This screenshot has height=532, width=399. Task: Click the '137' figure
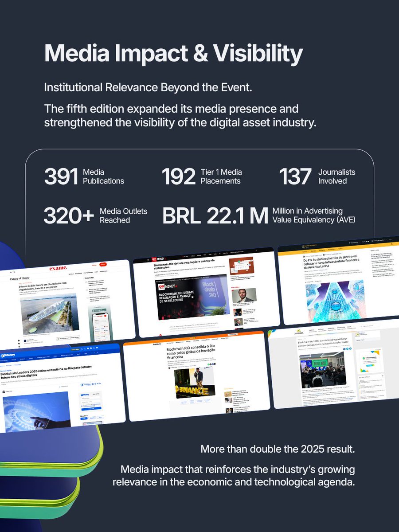[x=296, y=176]
